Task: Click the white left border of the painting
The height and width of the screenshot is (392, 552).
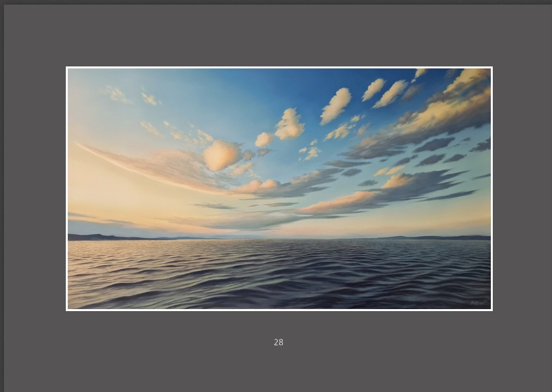Action: (66, 189)
